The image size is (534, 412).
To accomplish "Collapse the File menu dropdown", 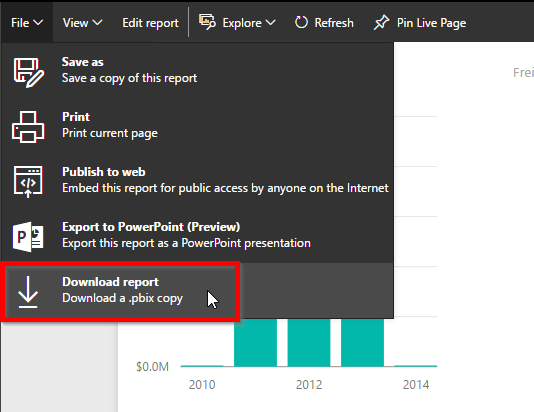I will pos(27,23).
